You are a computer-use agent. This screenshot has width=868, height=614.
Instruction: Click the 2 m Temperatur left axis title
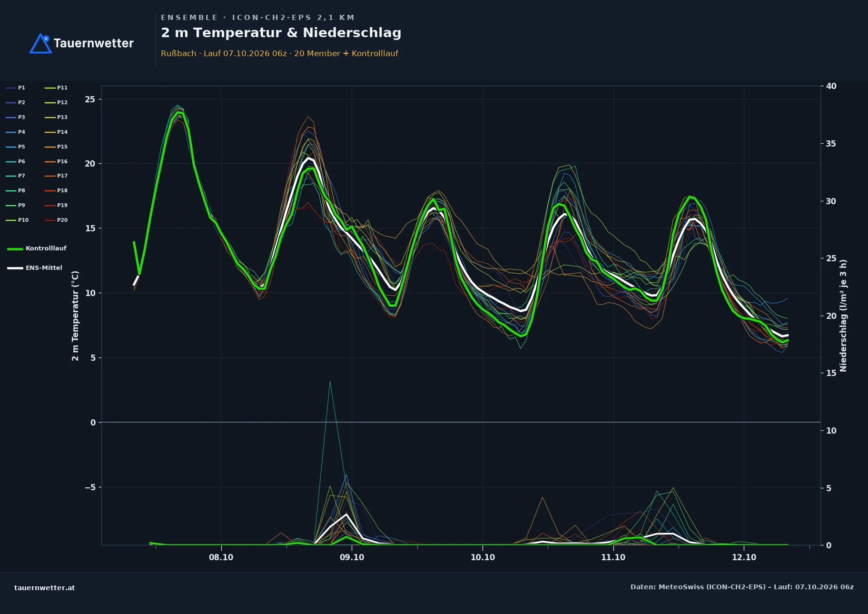[75, 316]
